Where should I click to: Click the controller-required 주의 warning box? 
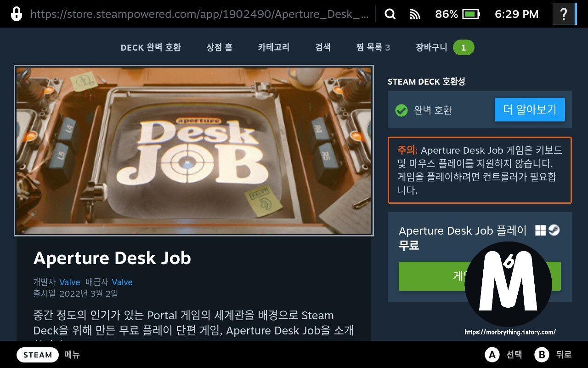tap(480, 170)
